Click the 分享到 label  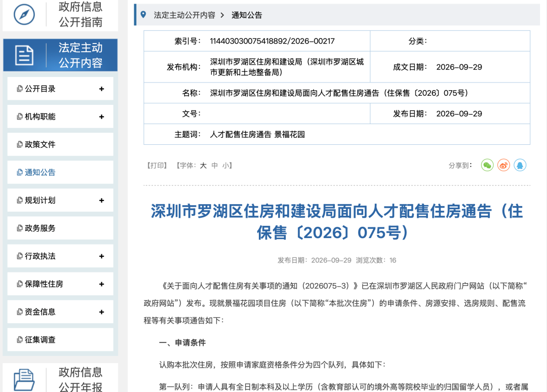click(x=460, y=165)
